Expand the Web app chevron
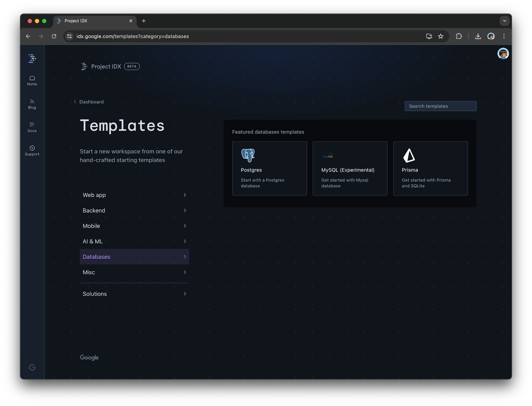This screenshot has height=406, width=532. [185, 195]
